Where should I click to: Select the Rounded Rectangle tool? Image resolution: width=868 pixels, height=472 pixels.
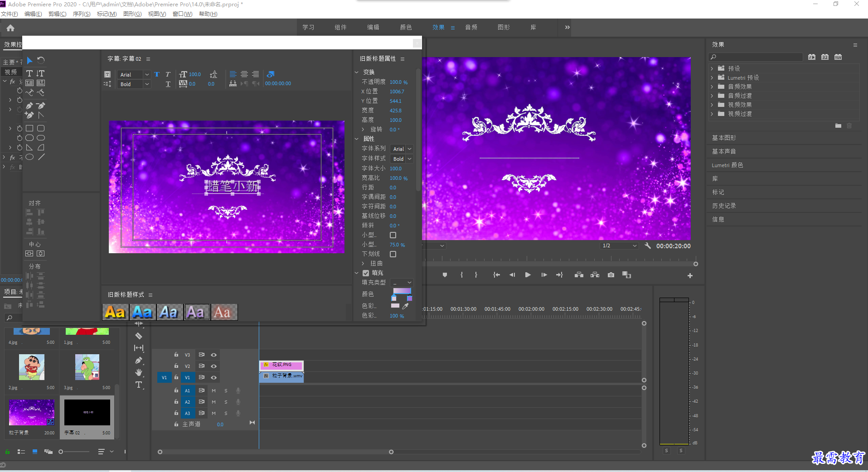(41, 128)
